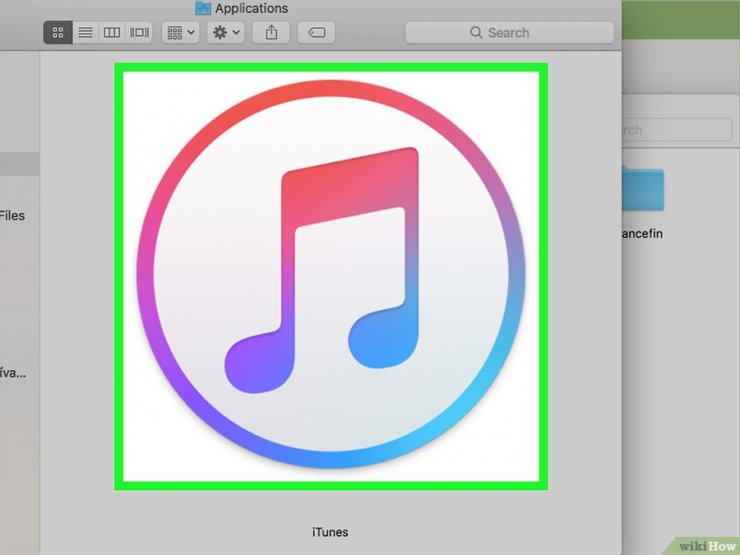This screenshot has width=740, height=555.
Task: Select the iTunes application icon
Action: [331, 277]
